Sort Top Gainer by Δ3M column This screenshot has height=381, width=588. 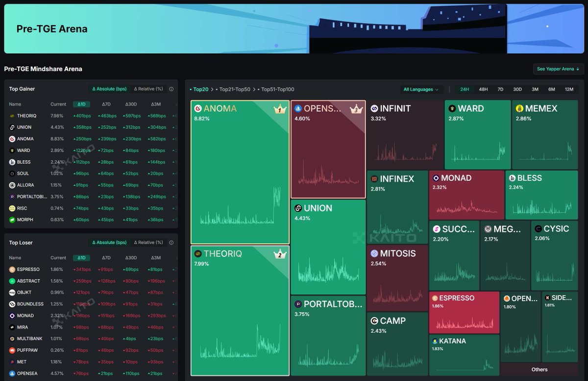(x=156, y=104)
